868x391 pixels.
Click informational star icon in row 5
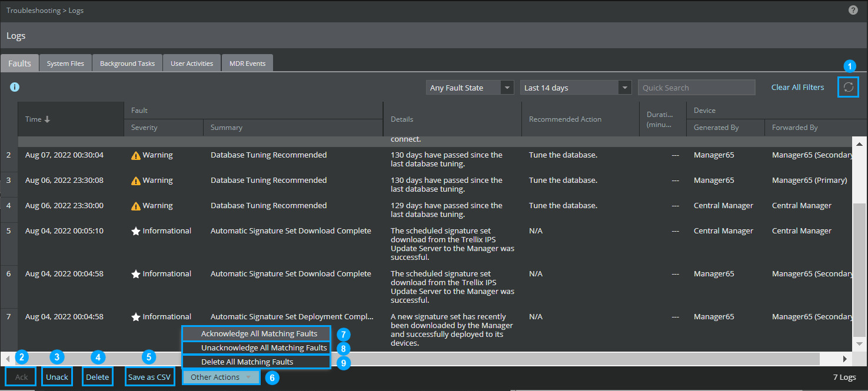pyautogui.click(x=136, y=231)
